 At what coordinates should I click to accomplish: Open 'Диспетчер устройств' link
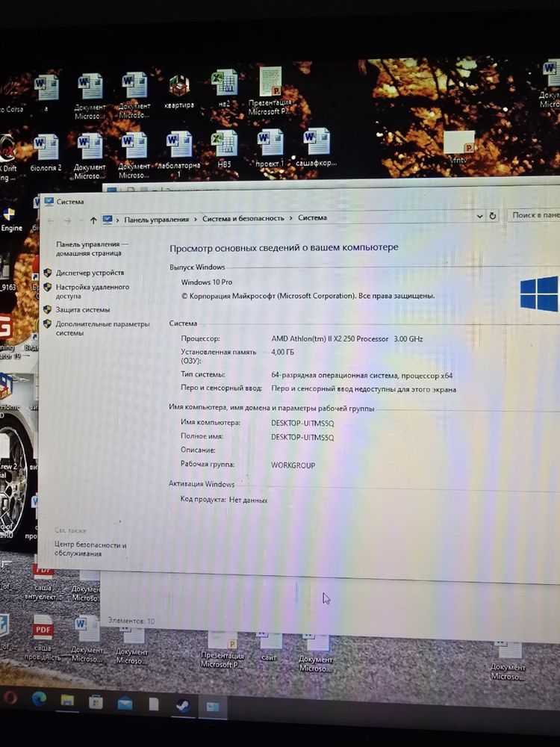90,273
